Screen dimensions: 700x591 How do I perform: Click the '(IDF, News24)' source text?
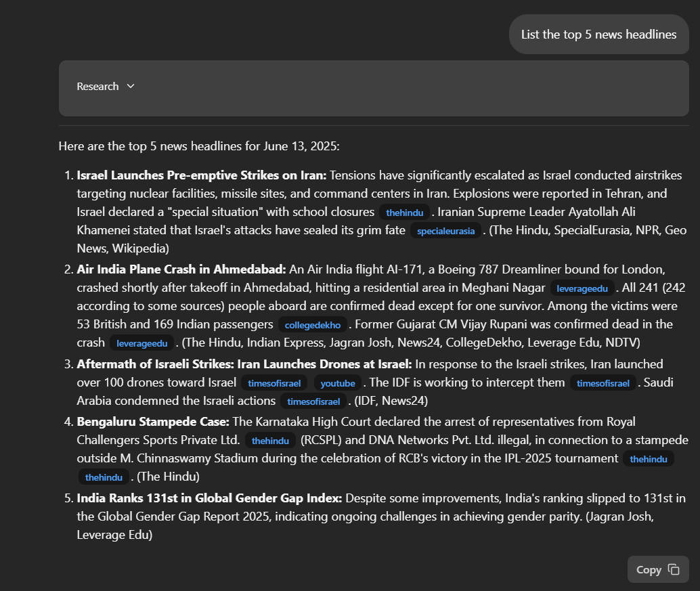coord(391,401)
